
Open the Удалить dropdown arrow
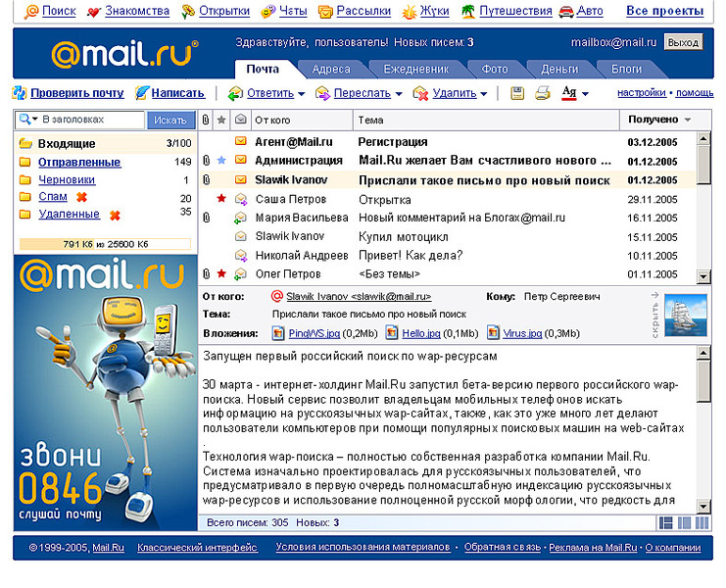tap(484, 94)
